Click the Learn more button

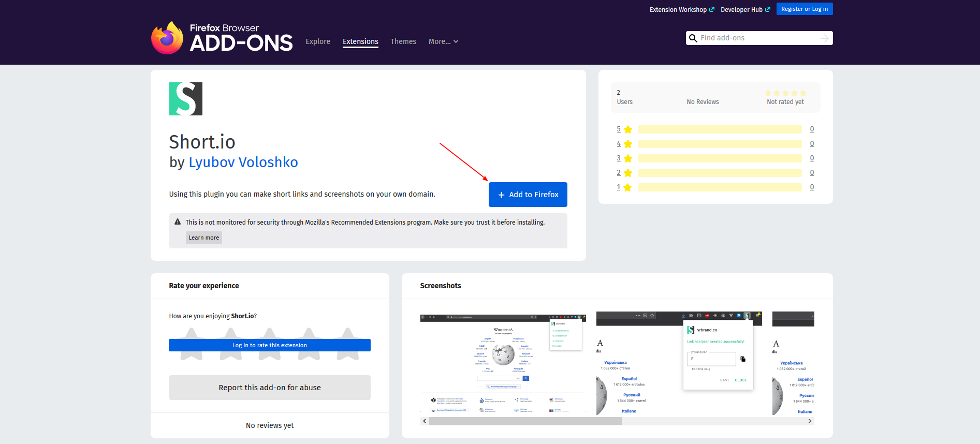click(x=203, y=238)
